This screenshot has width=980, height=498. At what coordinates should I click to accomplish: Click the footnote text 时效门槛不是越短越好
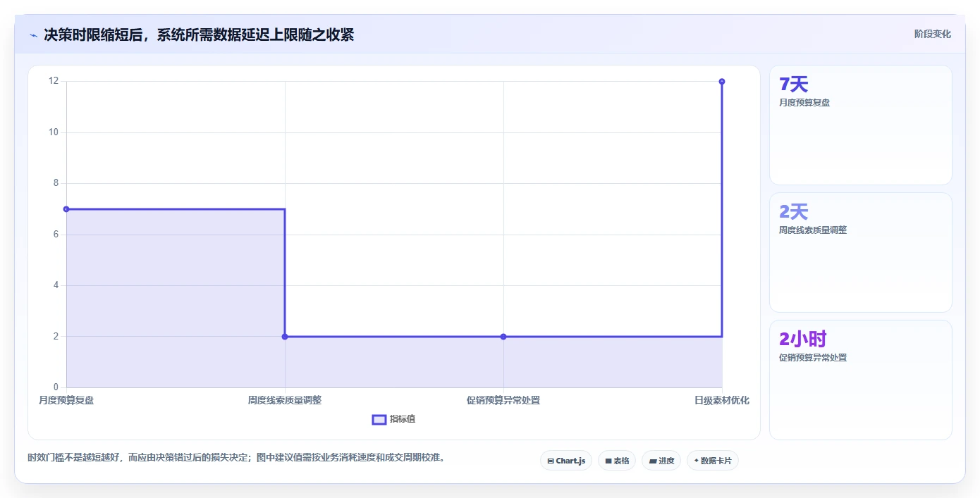click(x=74, y=458)
